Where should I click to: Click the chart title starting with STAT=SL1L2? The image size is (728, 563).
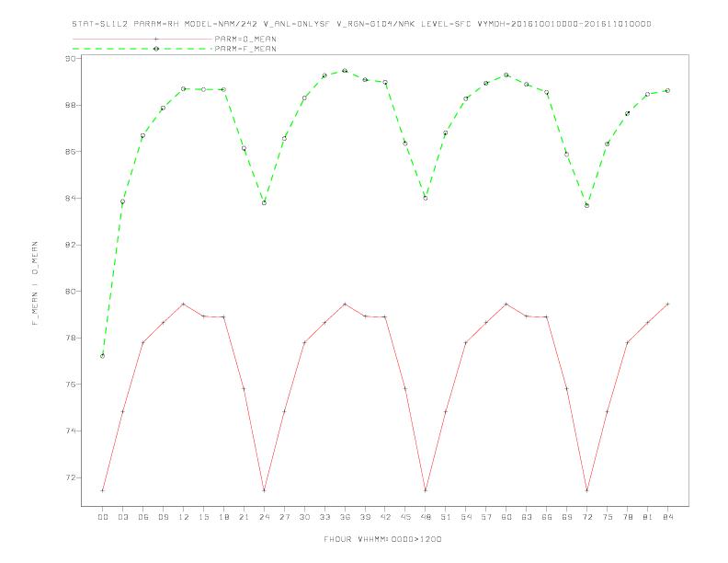(x=361, y=24)
